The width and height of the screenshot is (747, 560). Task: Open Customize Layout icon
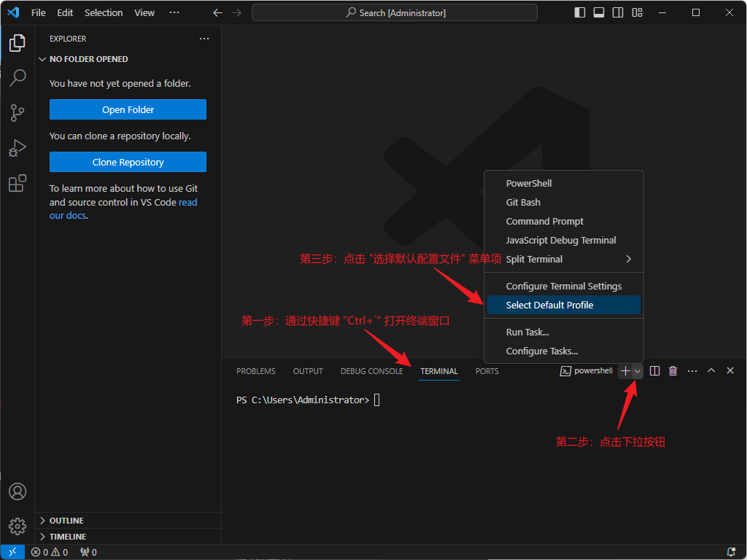click(x=638, y=13)
